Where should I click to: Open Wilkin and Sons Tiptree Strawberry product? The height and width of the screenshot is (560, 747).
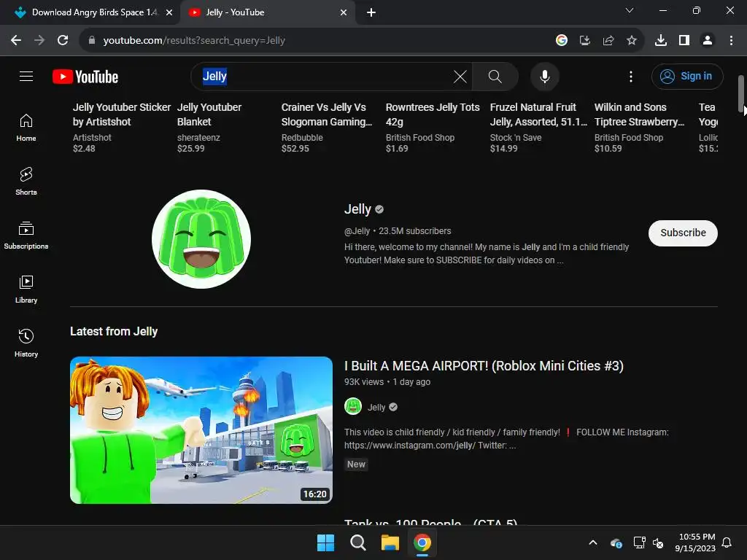pos(639,114)
